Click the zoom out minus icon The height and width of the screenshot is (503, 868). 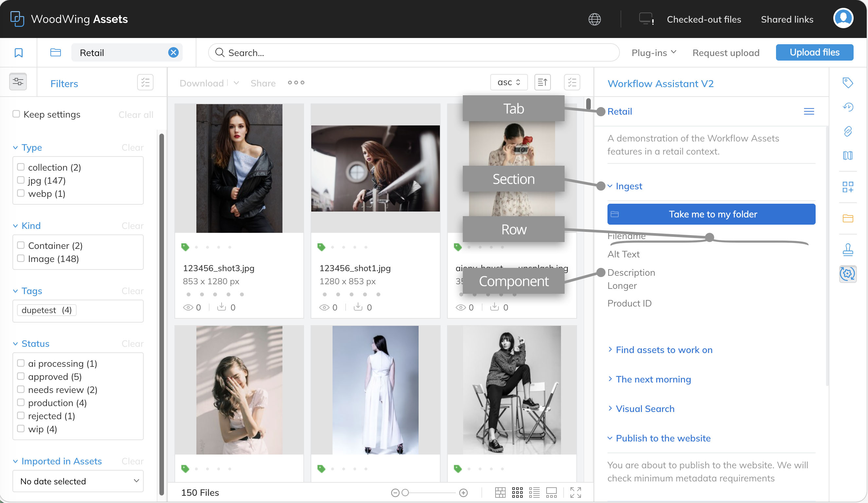click(x=395, y=493)
